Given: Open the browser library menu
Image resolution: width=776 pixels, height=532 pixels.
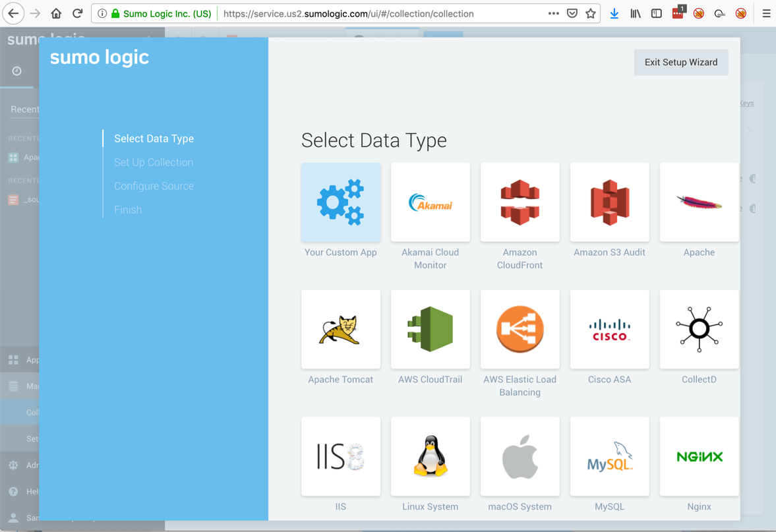Looking at the screenshot, I should point(636,13).
